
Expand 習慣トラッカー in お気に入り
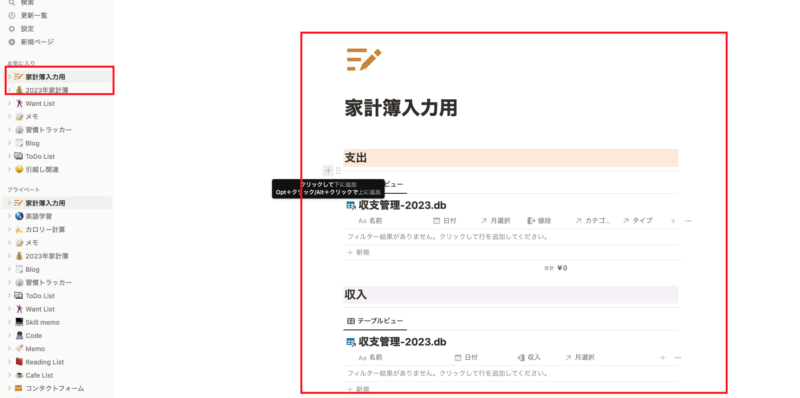pos(9,130)
